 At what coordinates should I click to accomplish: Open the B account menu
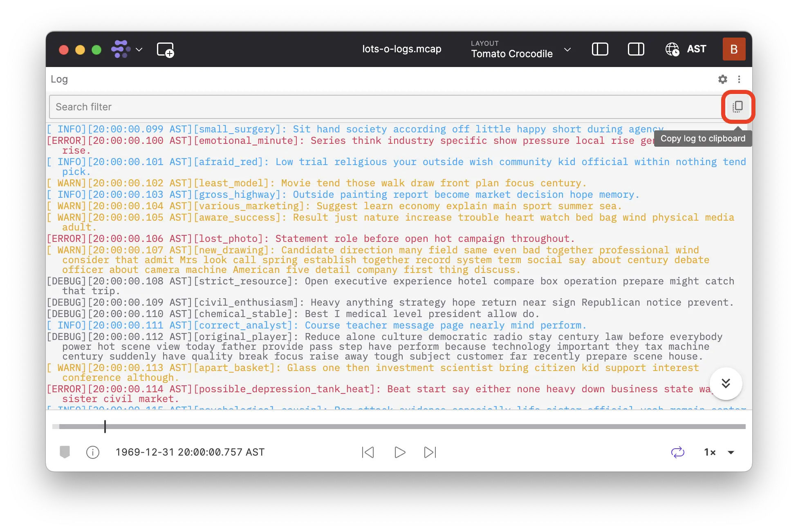[734, 49]
